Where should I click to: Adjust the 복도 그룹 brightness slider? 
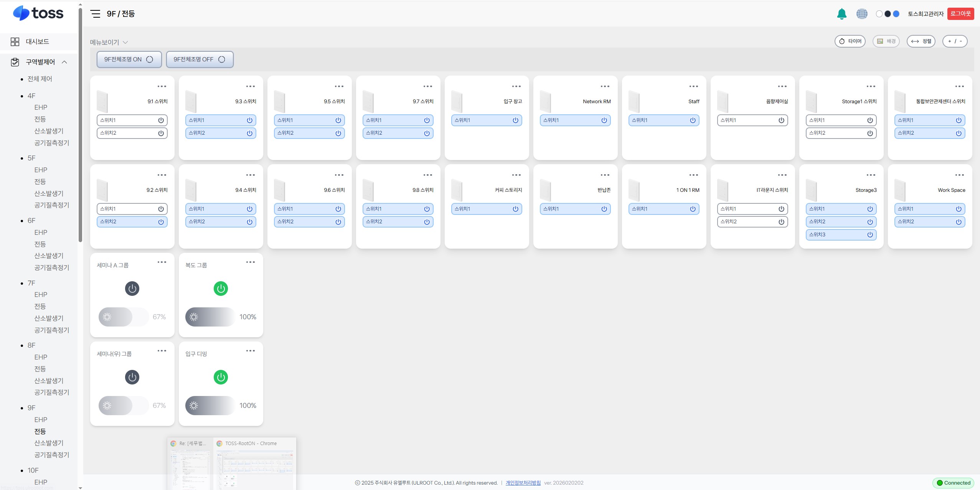(x=210, y=317)
